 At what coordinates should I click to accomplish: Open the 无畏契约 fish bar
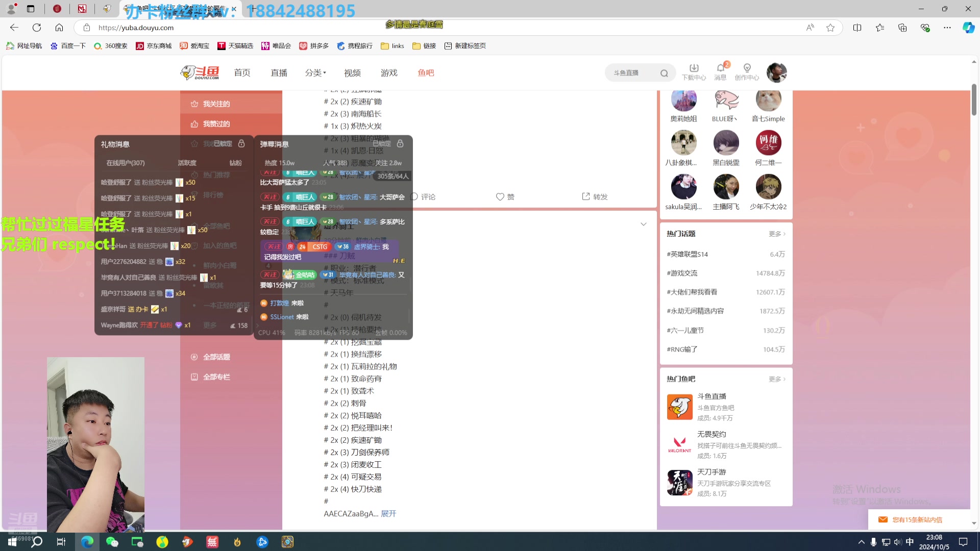coord(726,444)
